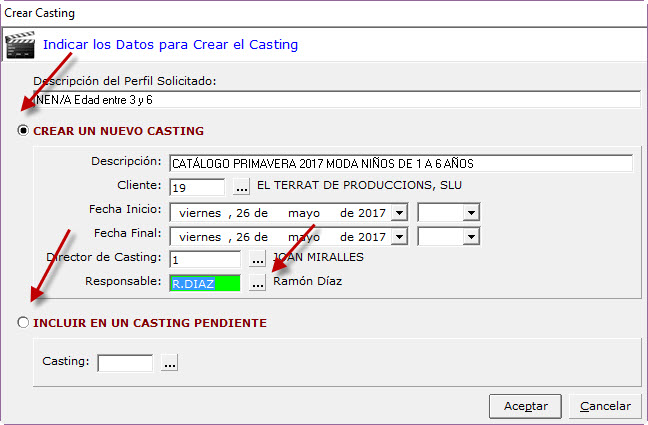Expand the Fecha Final date picker arrow
The width and height of the screenshot is (648, 425).
click(399, 236)
